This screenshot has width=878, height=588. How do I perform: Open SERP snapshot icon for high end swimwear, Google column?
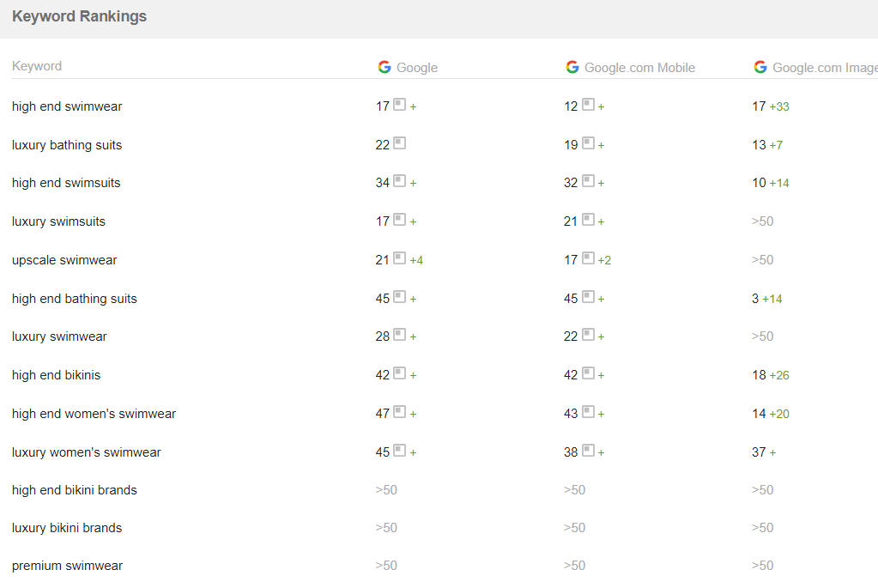(399, 106)
